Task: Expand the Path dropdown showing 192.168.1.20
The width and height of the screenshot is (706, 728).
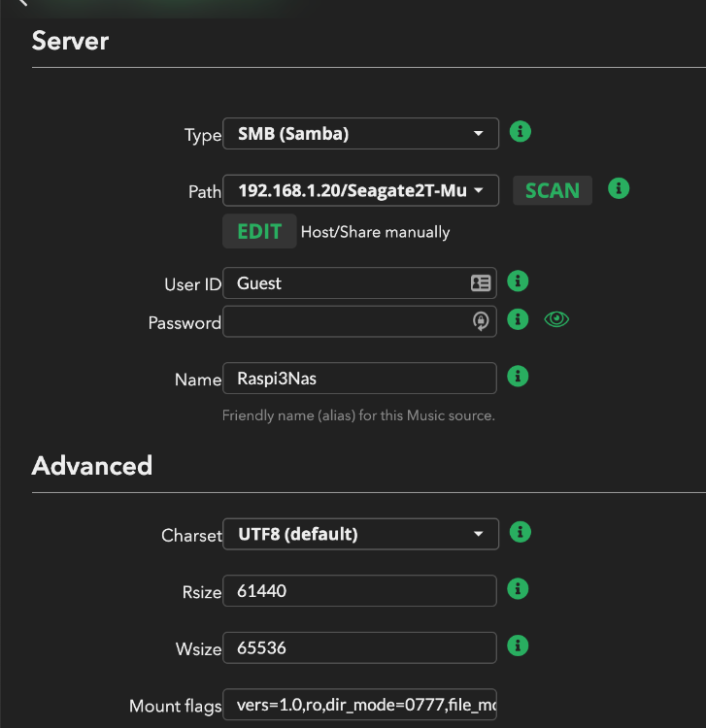Action: 360,190
